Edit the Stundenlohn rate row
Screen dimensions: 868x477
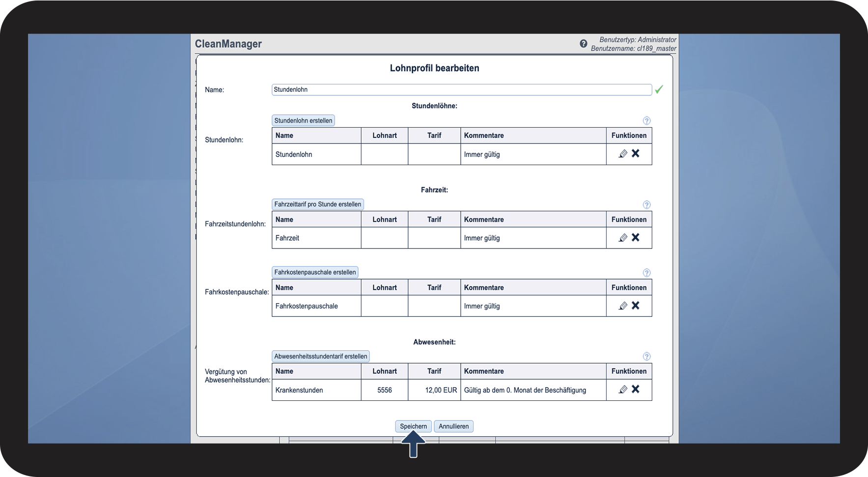point(623,154)
